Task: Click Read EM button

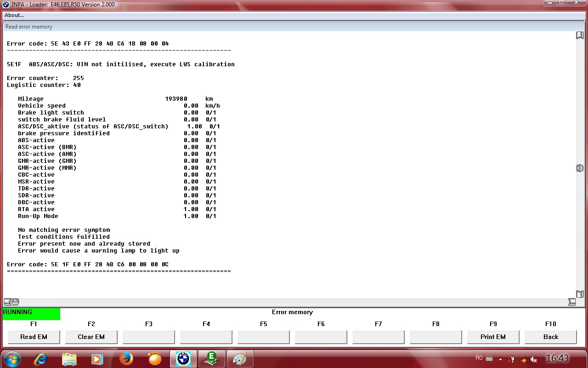Action: click(34, 337)
